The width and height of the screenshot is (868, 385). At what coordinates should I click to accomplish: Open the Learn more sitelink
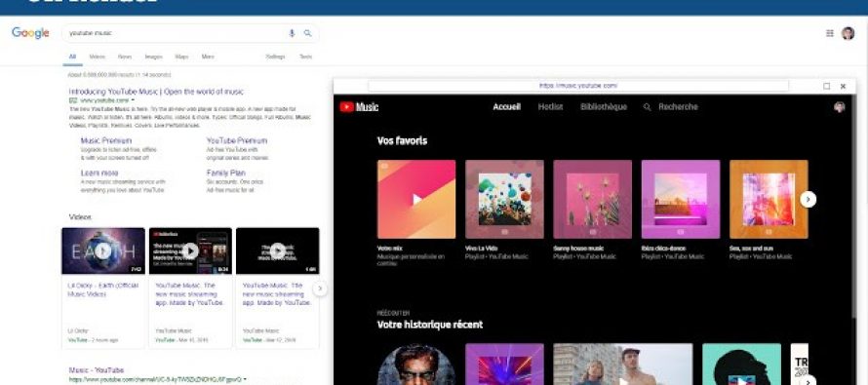click(x=99, y=173)
